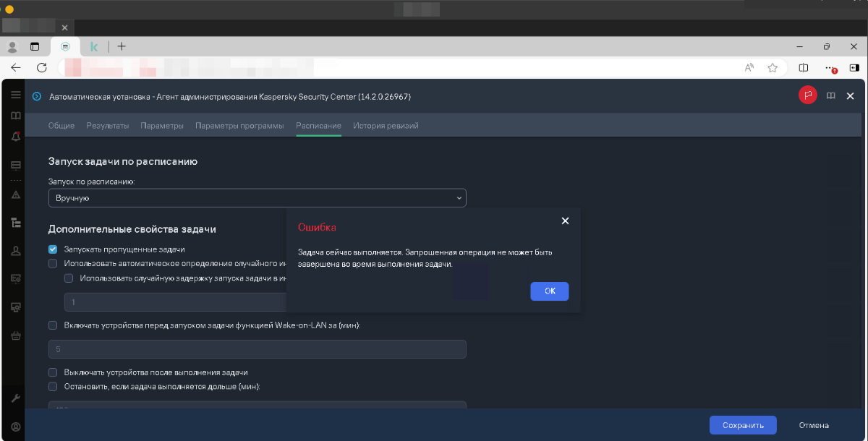Click the random delay input showing 1
The width and height of the screenshot is (868, 441).
point(175,302)
